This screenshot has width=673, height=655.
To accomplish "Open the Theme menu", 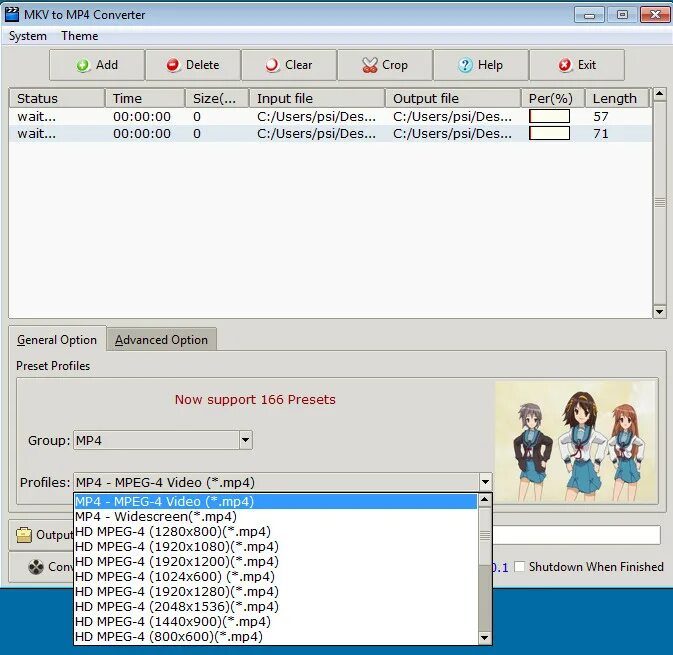I will 80,36.
